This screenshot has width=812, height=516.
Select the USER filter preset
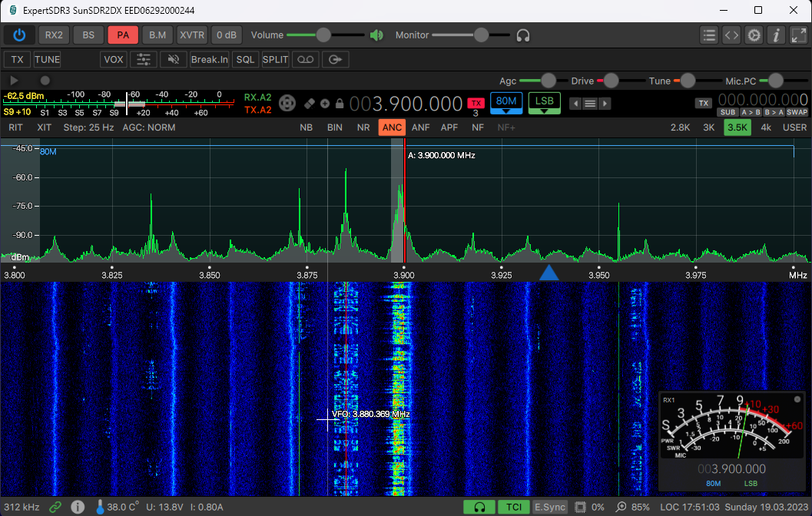click(794, 127)
